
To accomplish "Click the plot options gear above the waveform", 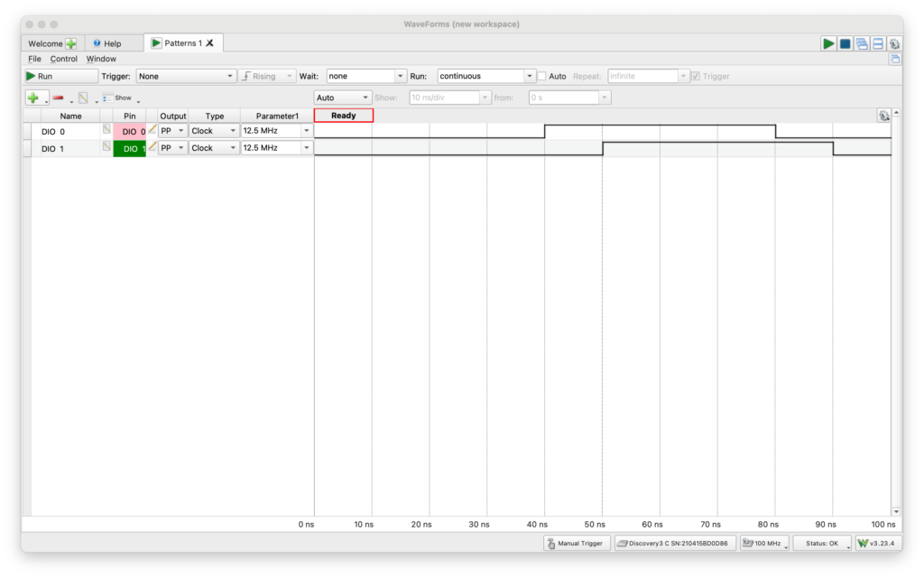I will 883,116.
